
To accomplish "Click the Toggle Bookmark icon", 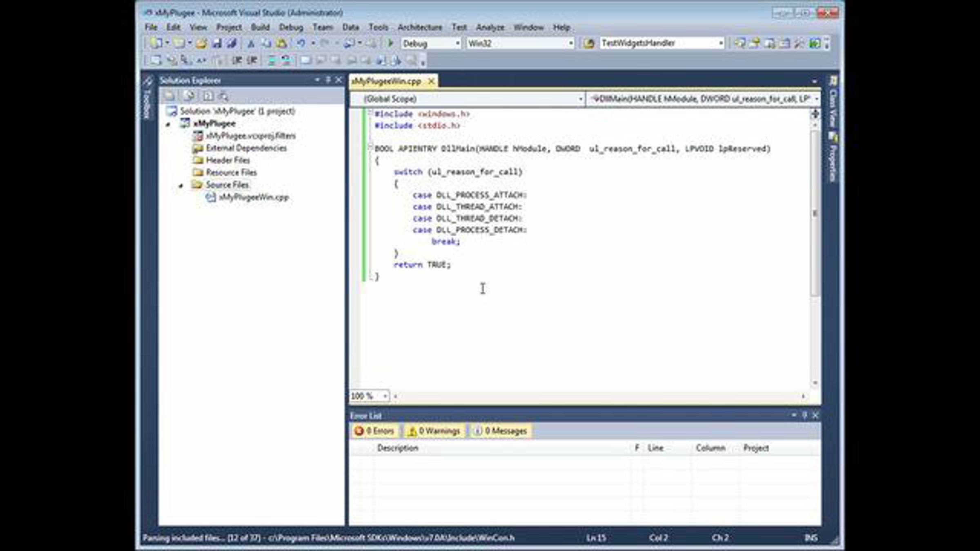I will tap(305, 60).
